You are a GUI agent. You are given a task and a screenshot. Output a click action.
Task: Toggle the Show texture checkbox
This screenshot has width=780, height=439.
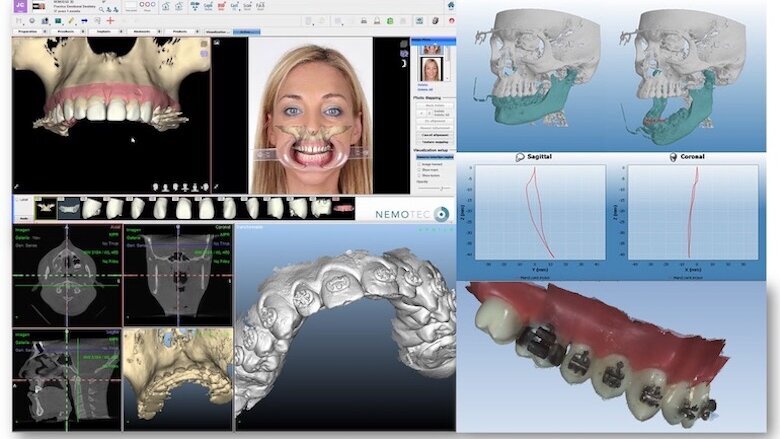click(421, 176)
